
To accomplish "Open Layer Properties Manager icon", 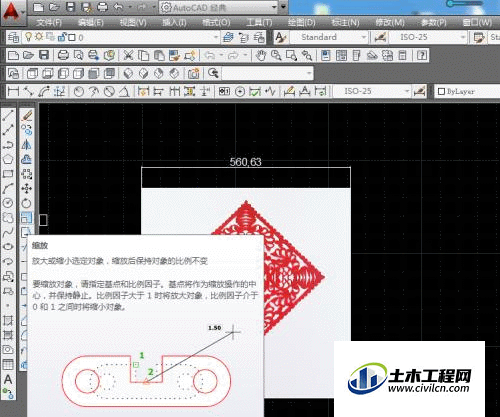I will pos(13,37).
